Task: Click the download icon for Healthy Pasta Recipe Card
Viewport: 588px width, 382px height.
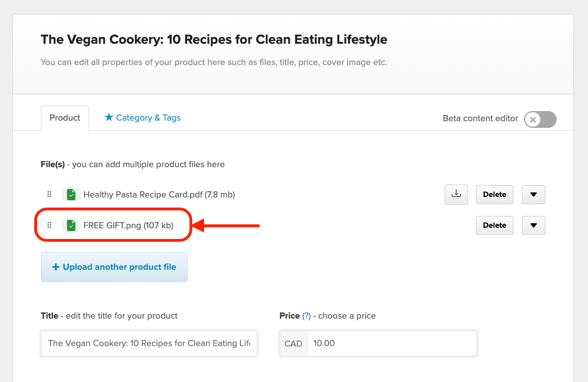Action: (x=456, y=194)
